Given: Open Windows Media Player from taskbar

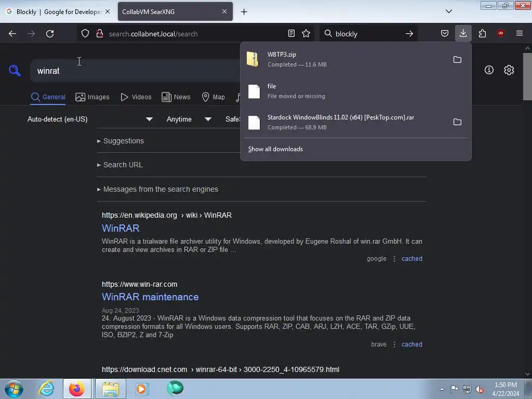Looking at the screenshot, I should point(141,389).
